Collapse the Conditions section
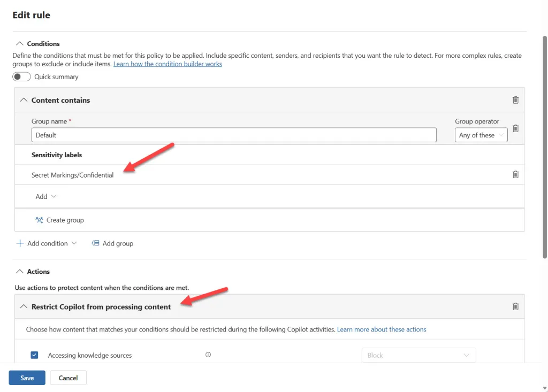Viewport: 548px width, 392px height. click(20, 44)
